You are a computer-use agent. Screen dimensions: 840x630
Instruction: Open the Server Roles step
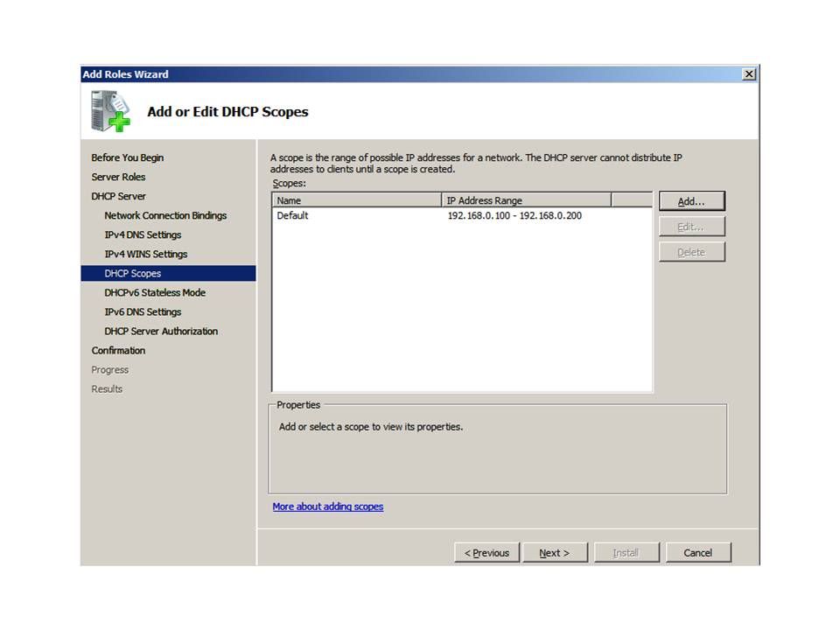coord(118,177)
